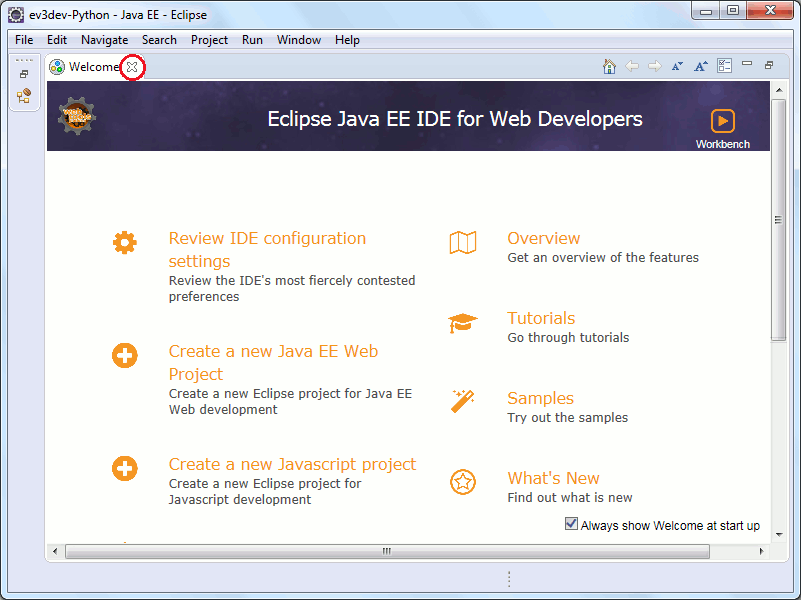Click 'Get an overview of the features' text

coord(603,257)
